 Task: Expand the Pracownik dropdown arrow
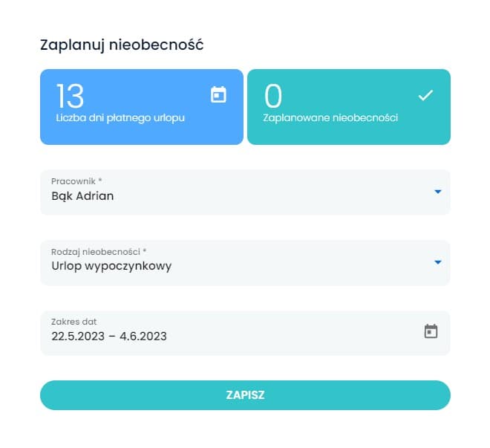point(438,192)
